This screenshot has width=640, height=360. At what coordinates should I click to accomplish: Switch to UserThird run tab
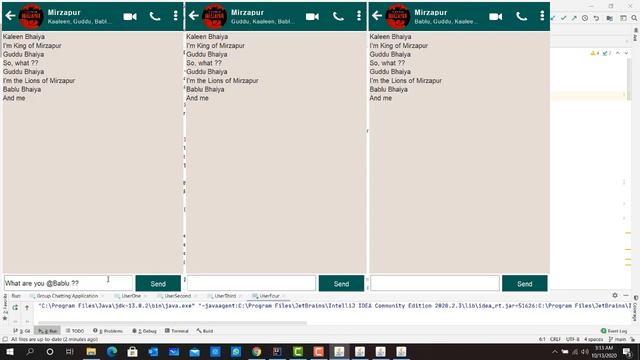[225, 296]
